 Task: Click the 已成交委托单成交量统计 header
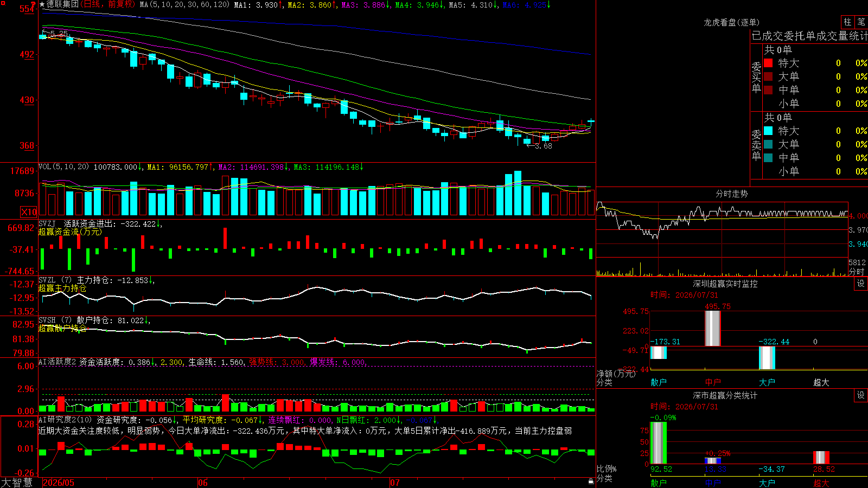coord(809,36)
